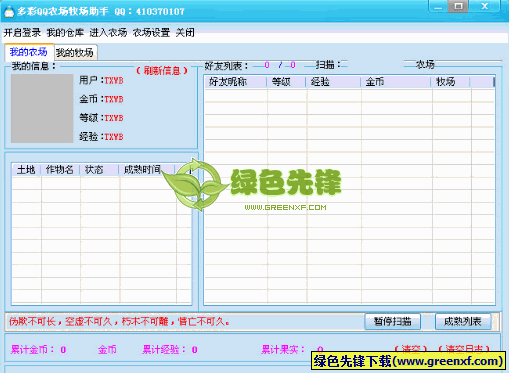Viewport: 509px width, 373px height.
Task: Open the 我的仓库 menu
Action: point(65,33)
